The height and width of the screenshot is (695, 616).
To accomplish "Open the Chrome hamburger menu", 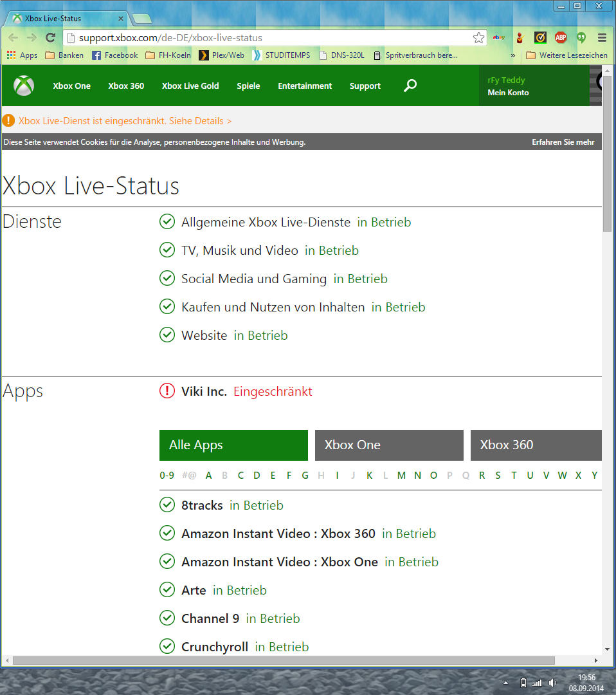I will click(x=602, y=38).
